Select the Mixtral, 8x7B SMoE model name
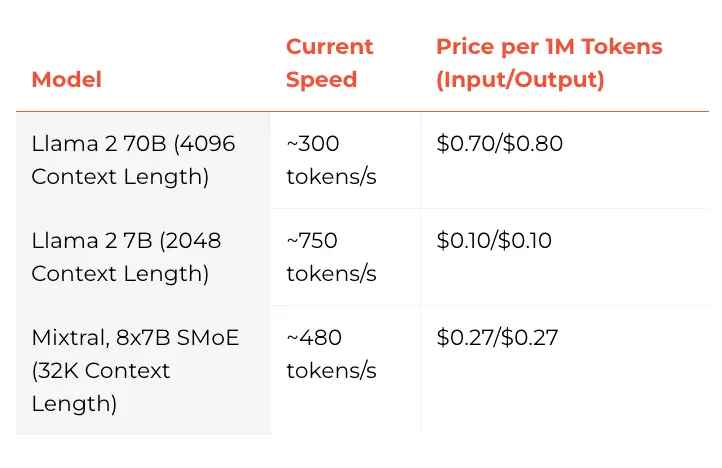This screenshot has width=722, height=468. click(135, 338)
